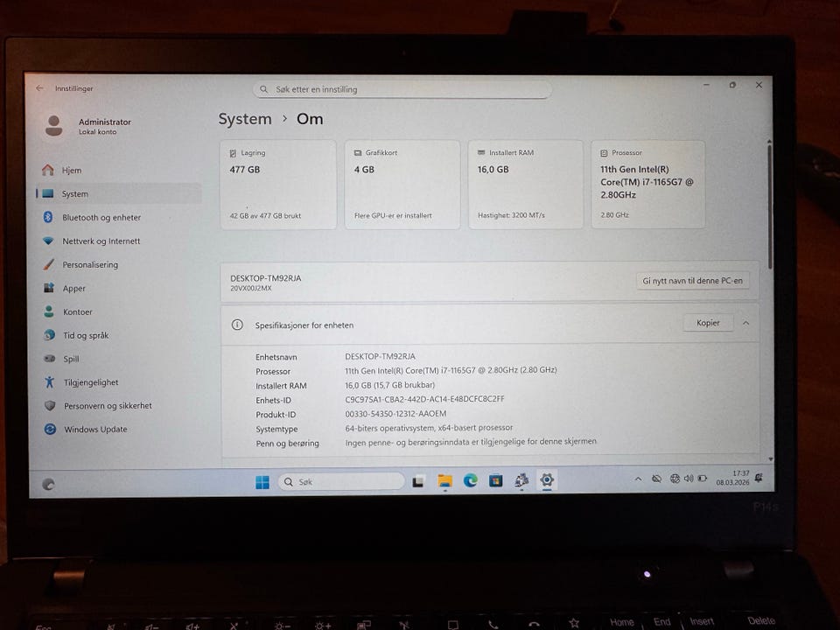Select System in the sidebar
The image size is (840, 630).
point(119,193)
